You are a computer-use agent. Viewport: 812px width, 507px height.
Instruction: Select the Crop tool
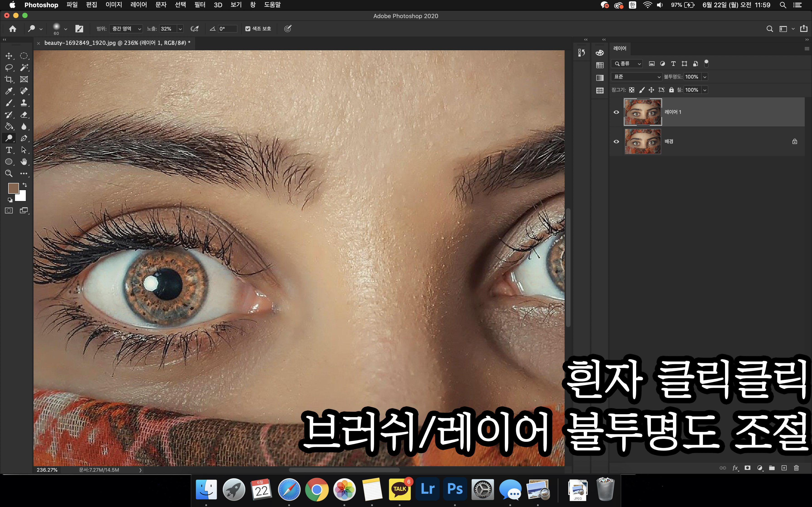pyautogui.click(x=9, y=79)
